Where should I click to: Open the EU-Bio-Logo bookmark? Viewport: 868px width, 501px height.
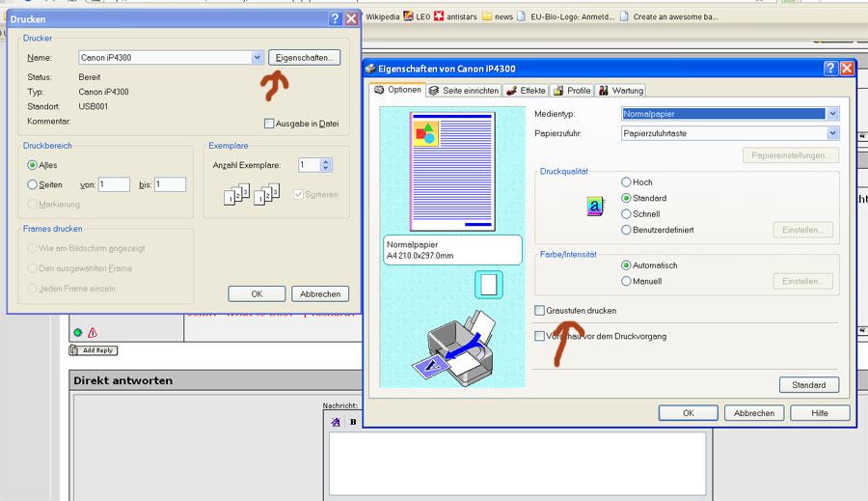pos(565,16)
